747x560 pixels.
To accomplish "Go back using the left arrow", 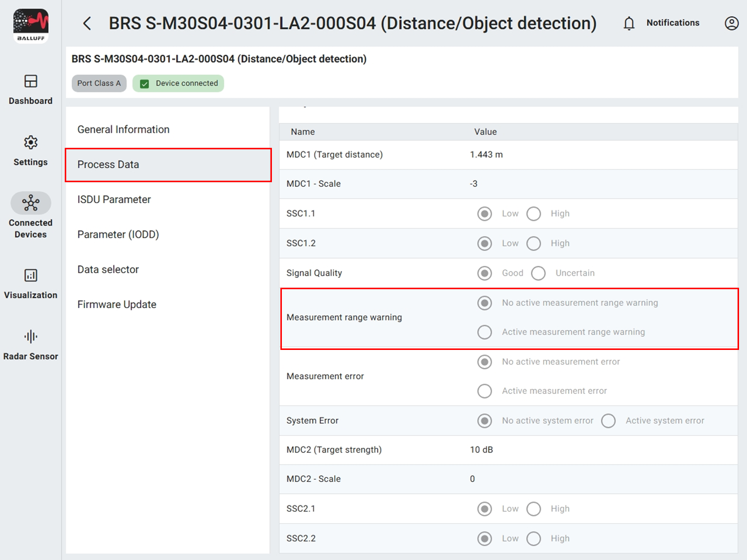I will click(x=87, y=23).
